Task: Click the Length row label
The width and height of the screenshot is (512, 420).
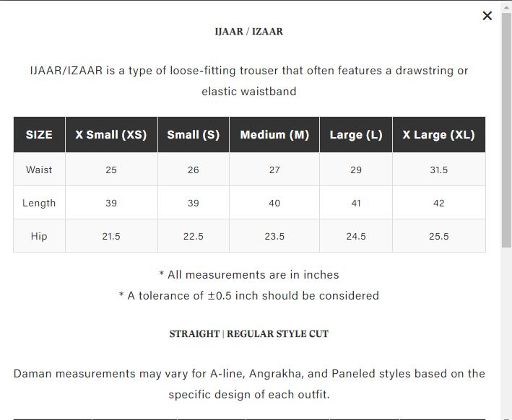Action: coord(39,203)
